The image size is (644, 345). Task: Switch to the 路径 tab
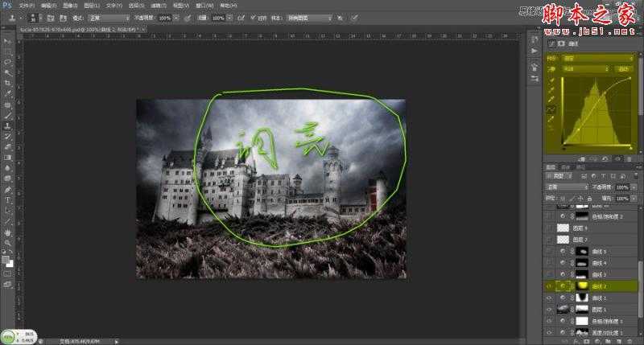coord(580,167)
